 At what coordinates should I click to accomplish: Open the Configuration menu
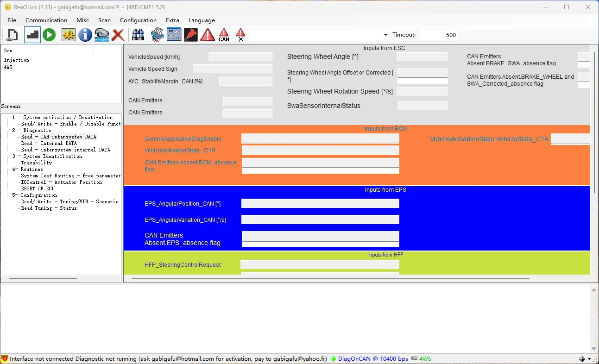(x=138, y=20)
